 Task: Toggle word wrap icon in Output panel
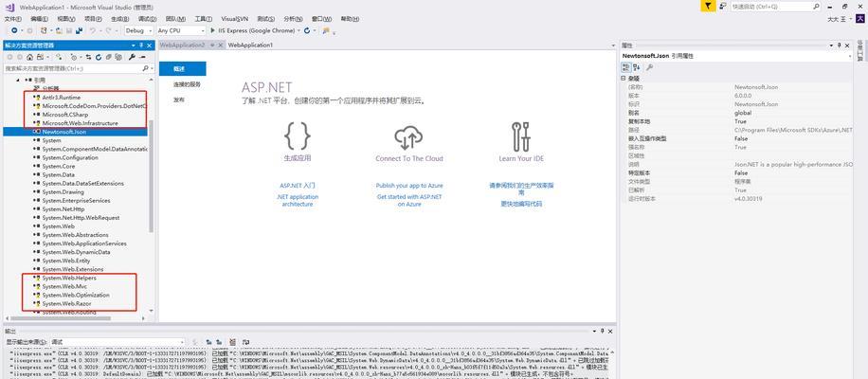coord(245,342)
